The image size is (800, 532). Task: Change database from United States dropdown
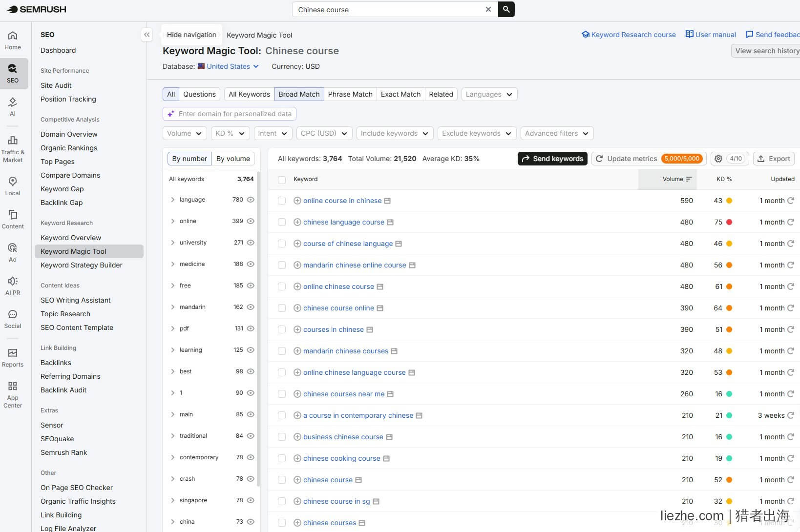[228, 66]
